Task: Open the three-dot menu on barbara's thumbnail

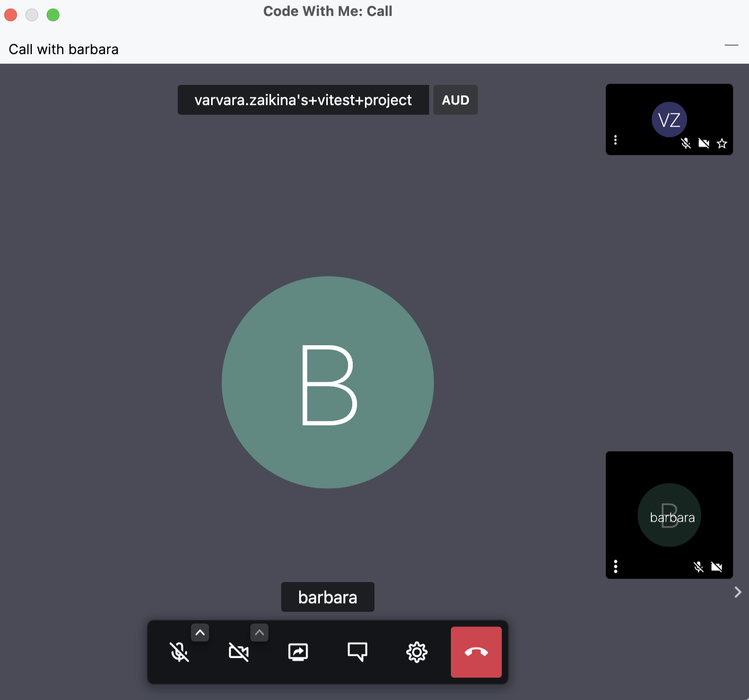Action: click(616, 567)
